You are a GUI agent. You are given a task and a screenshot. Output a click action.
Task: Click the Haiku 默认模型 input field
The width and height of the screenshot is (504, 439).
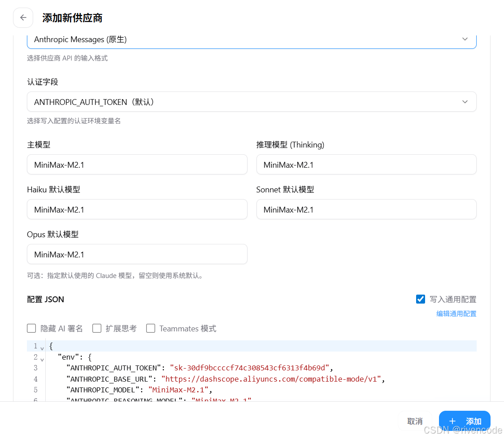pos(137,209)
